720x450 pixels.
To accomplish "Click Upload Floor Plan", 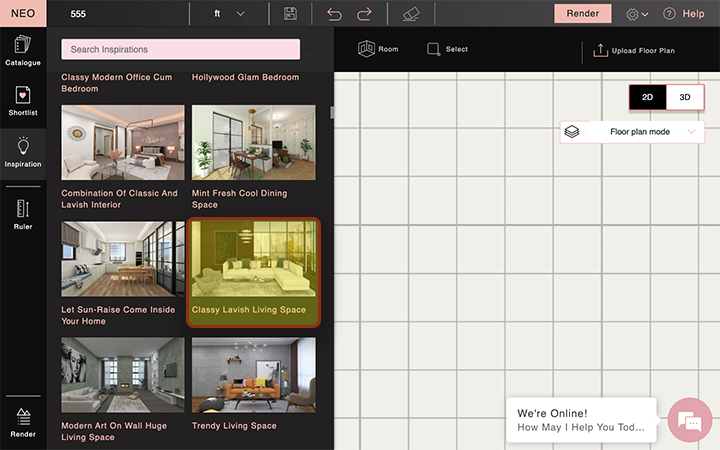I will (634, 51).
